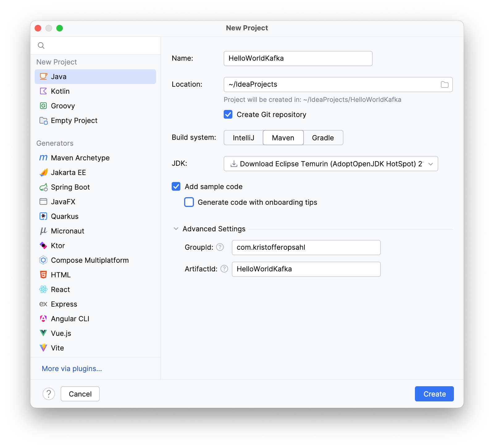Screen dimensions: 494x448
Task: Select the Spring Boot generator
Action: (x=70, y=187)
